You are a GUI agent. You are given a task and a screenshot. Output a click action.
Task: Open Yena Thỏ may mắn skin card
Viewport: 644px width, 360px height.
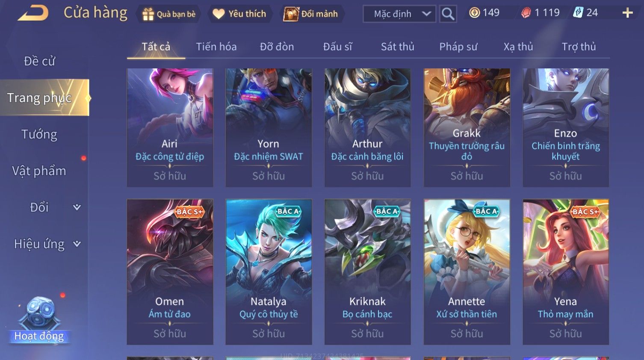click(566, 272)
